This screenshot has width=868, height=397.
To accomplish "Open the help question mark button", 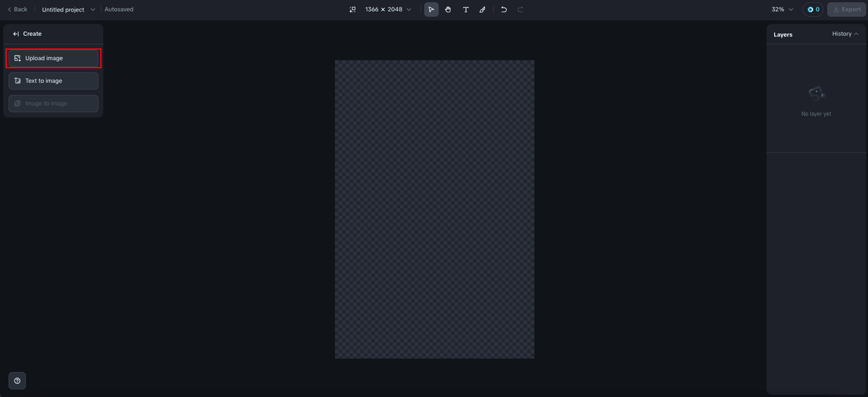I will coord(17,381).
